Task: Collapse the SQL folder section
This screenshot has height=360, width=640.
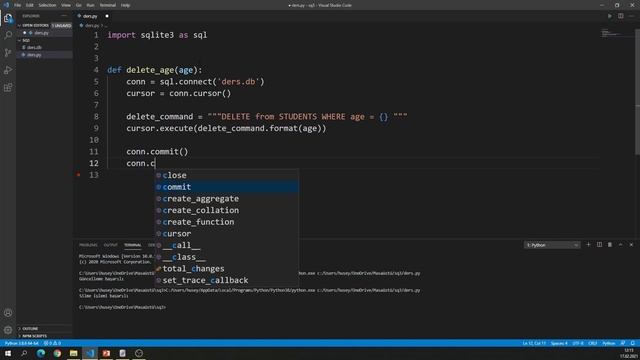Action: tap(26, 40)
